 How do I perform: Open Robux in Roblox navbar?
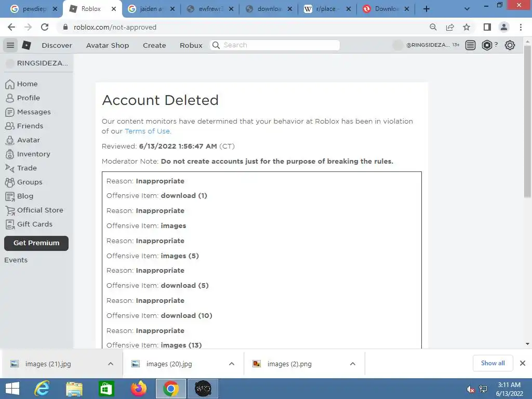191,46
